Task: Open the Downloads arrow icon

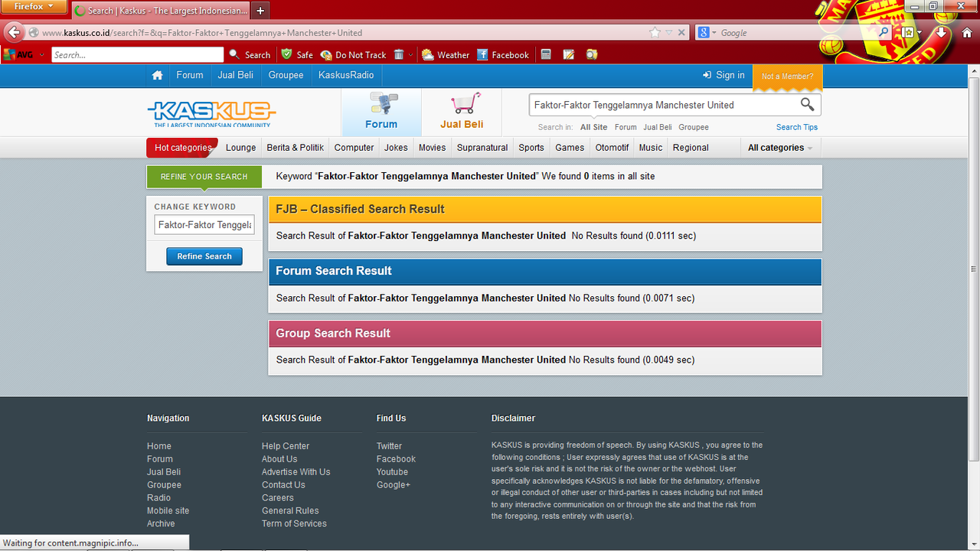Action: click(x=942, y=32)
